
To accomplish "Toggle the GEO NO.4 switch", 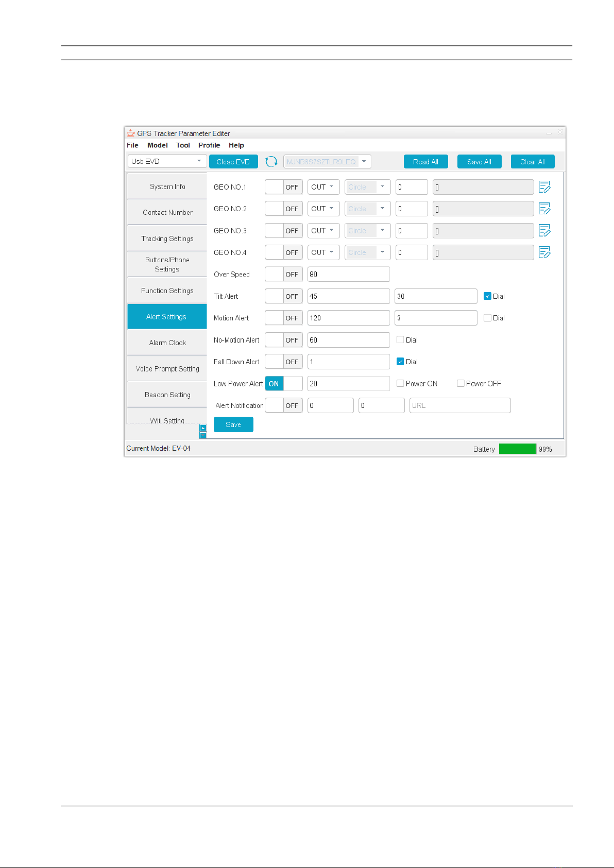I will click(x=284, y=252).
